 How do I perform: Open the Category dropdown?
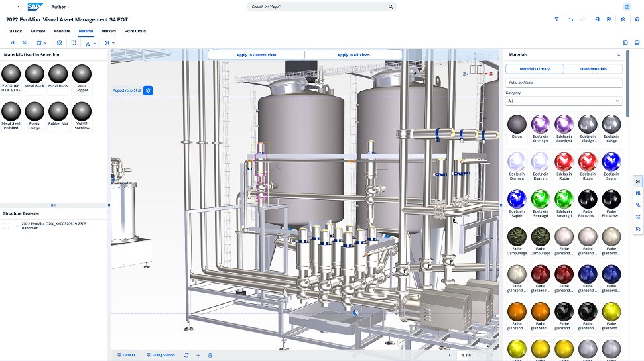pos(564,101)
